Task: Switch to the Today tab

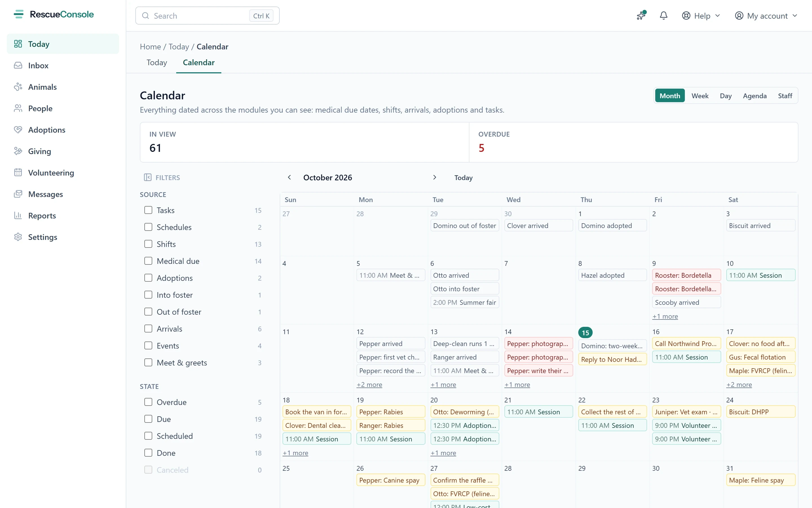Action: point(157,62)
